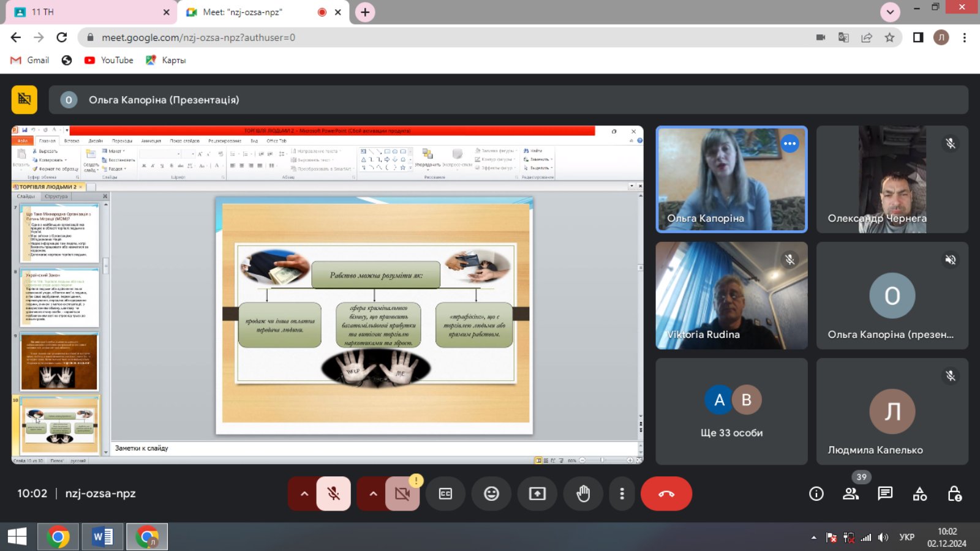The height and width of the screenshot is (551, 980).
Task: Turn on the camera
Action: point(402,493)
